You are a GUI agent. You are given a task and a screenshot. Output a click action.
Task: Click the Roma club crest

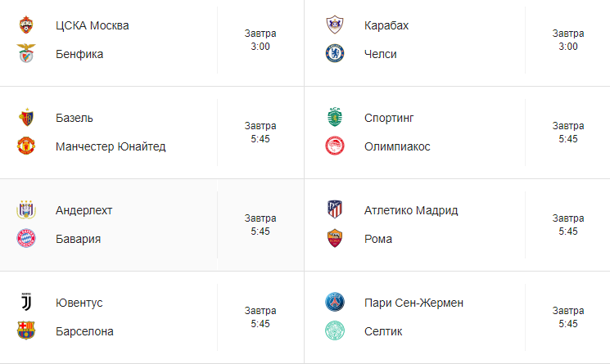point(334,239)
